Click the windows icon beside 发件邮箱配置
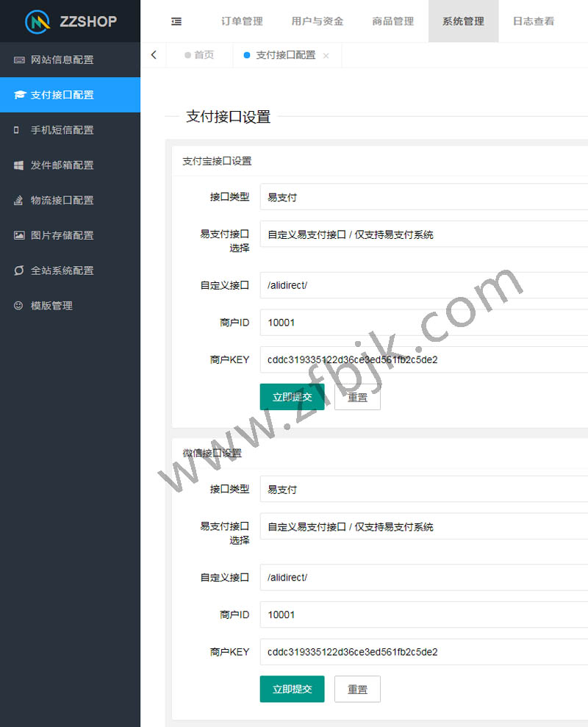588x727 pixels. (18, 165)
